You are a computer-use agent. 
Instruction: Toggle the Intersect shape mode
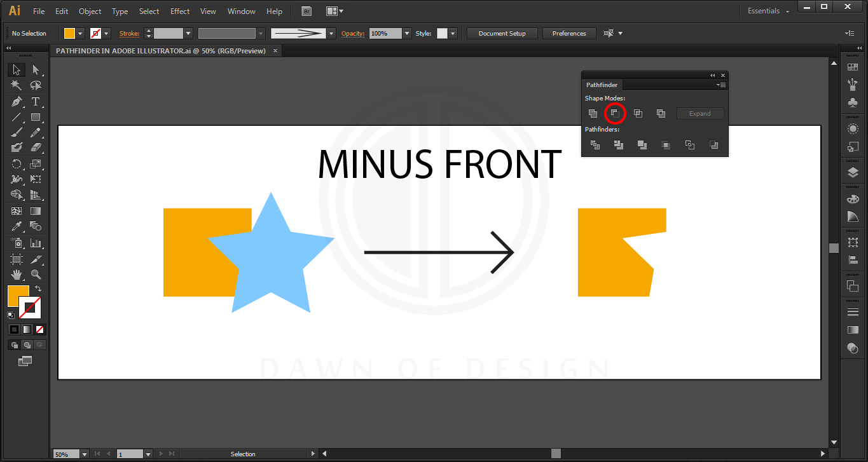coord(638,113)
